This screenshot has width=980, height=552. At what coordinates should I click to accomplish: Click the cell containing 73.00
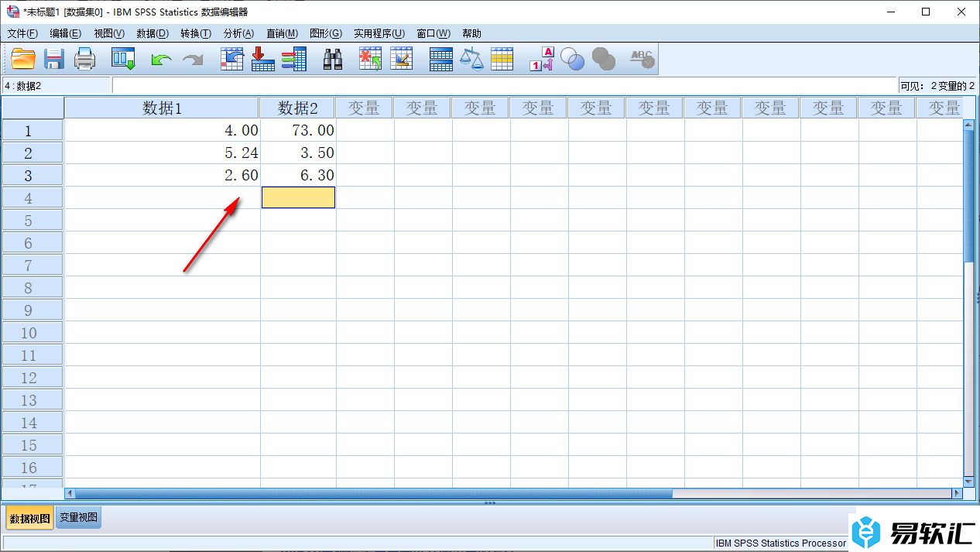298,131
